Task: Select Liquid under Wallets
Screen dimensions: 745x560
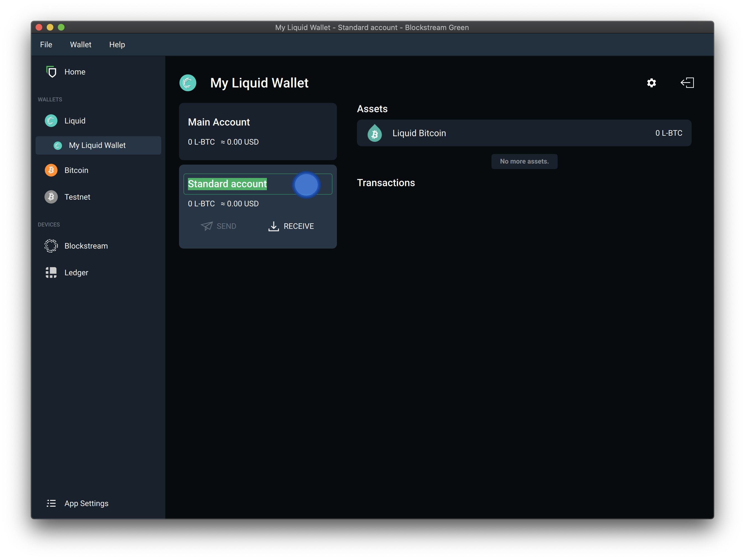Action: coord(98,121)
